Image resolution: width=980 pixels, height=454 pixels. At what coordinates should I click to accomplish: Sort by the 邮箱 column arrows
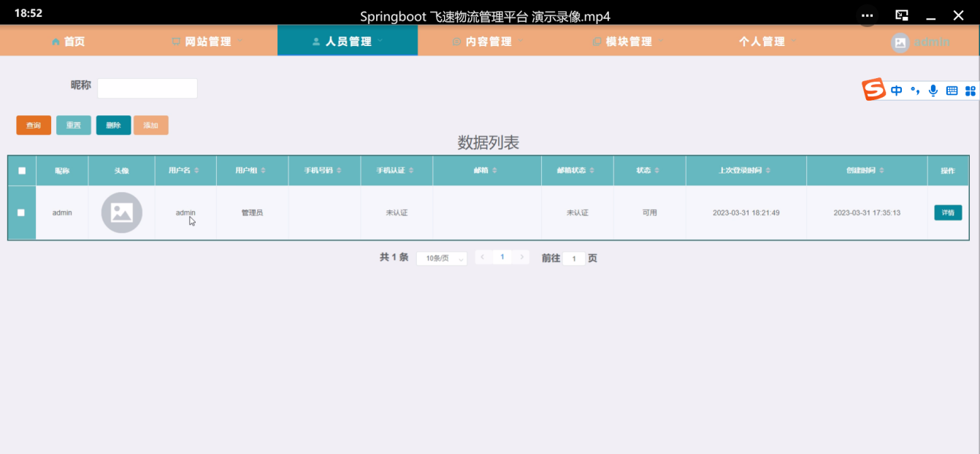tap(494, 171)
